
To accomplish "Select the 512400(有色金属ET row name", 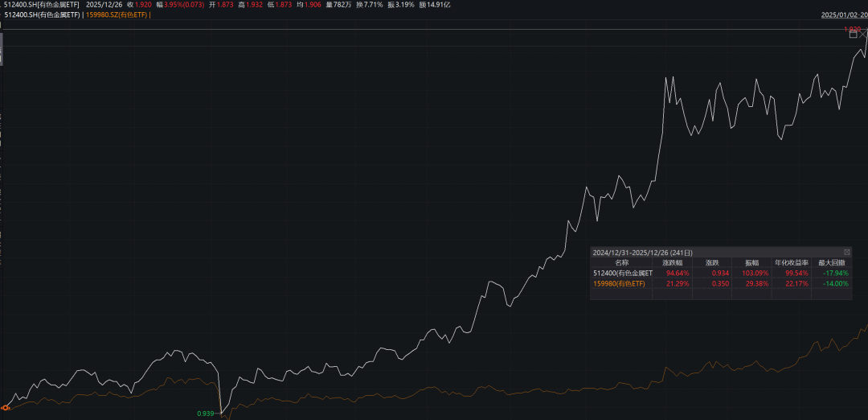I will pyautogui.click(x=623, y=274).
